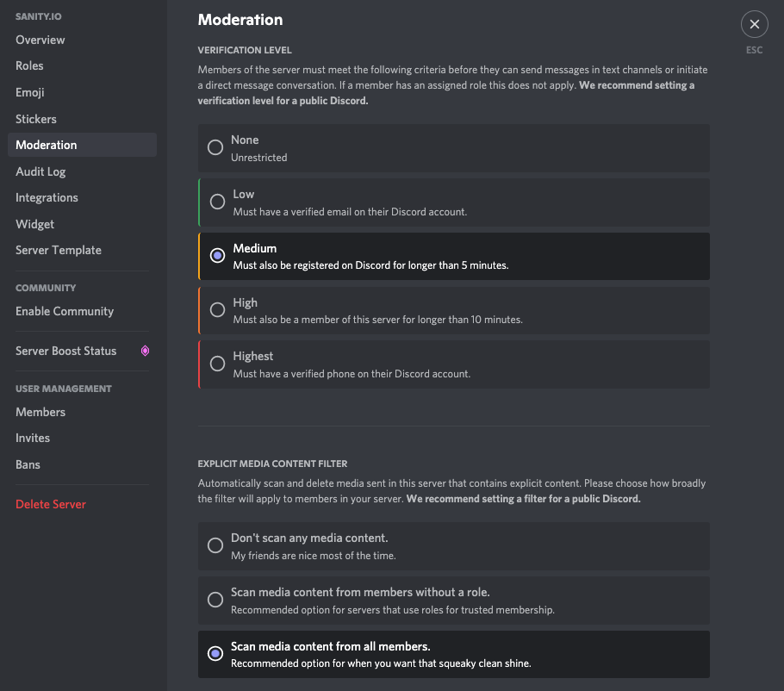The image size is (784, 691).
Task: View the Server Template page
Action: pyautogui.click(x=58, y=250)
